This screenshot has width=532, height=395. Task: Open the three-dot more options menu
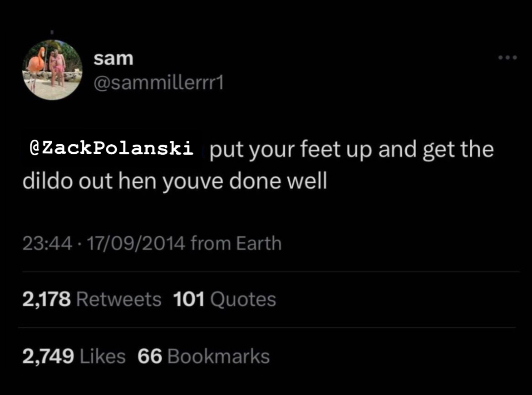coord(507,58)
